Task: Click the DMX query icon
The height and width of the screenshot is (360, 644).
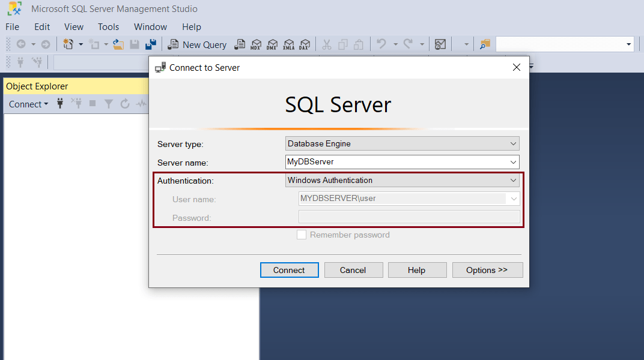Action: pyautogui.click(x=272, y=44)
